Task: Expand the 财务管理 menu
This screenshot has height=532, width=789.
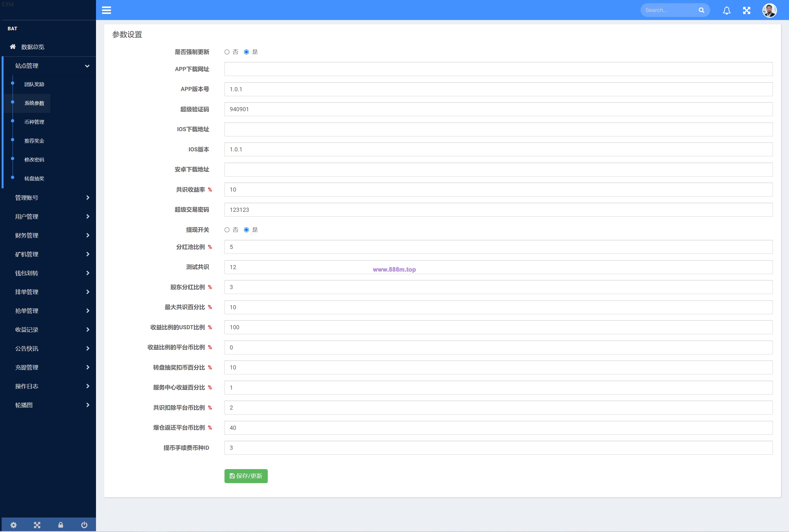Action: (49, 235)
